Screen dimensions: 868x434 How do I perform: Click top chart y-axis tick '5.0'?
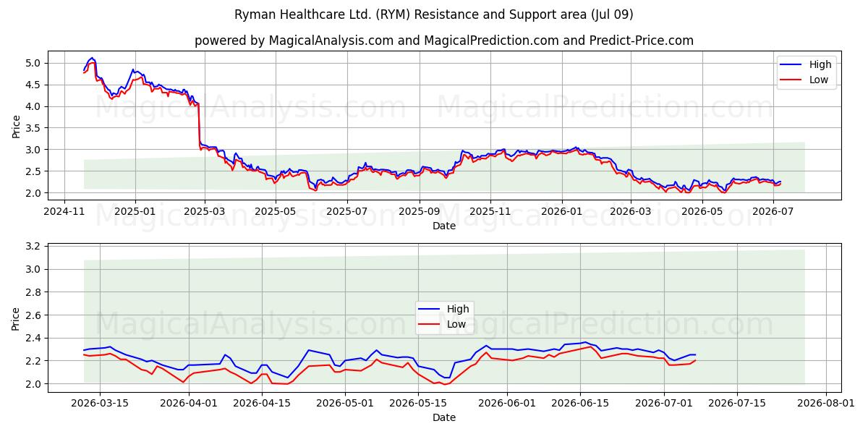click(x=35, y=63)
